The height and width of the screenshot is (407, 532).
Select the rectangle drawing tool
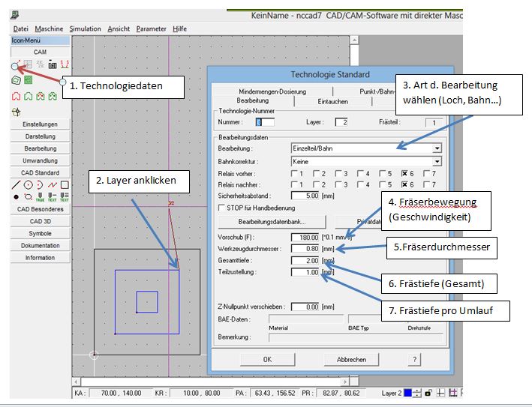tap(65, 184)
